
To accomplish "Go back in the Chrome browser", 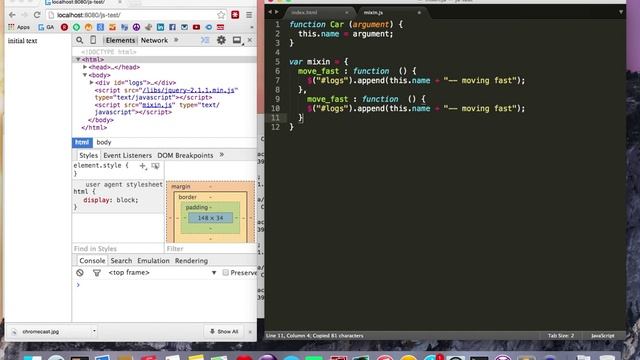I will point(12,15).
